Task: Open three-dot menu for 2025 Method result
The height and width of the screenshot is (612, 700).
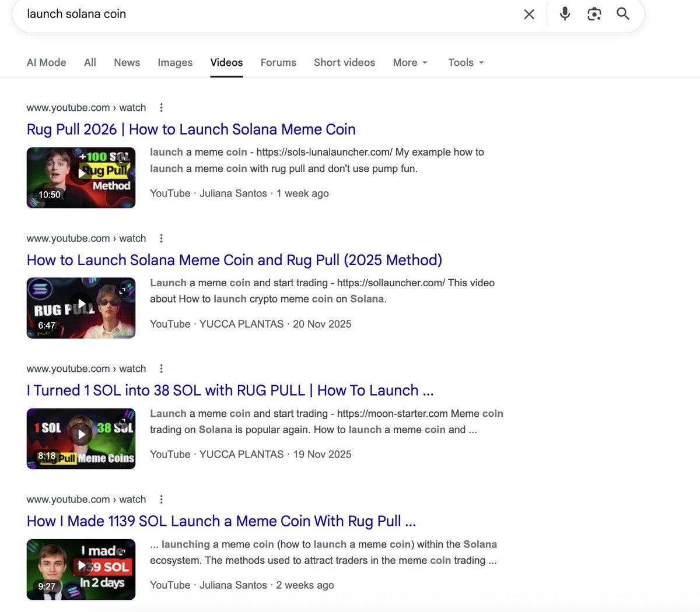Action: tap(162, 238)
